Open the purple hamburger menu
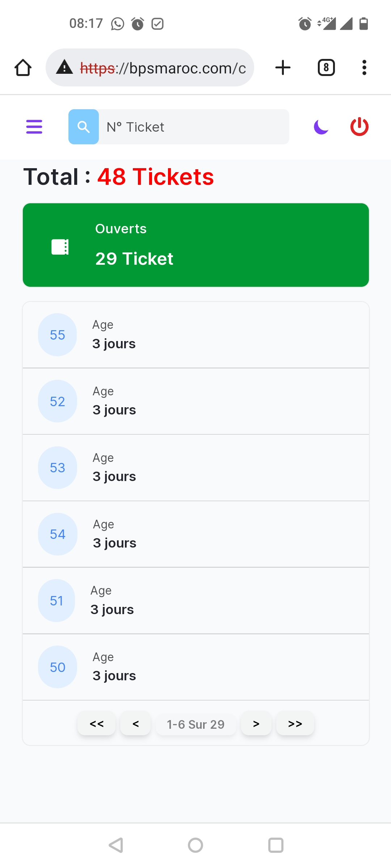 point(34,127)
